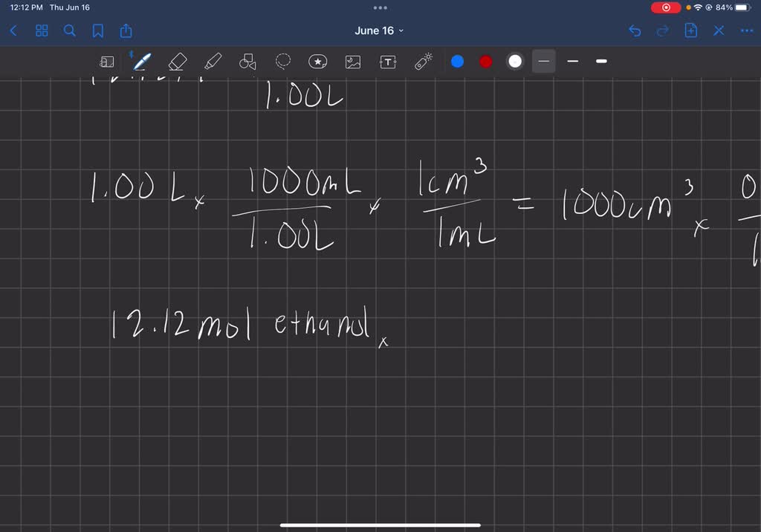
Task: Select the Eraser tool
Action: click(x=177, y=62)
